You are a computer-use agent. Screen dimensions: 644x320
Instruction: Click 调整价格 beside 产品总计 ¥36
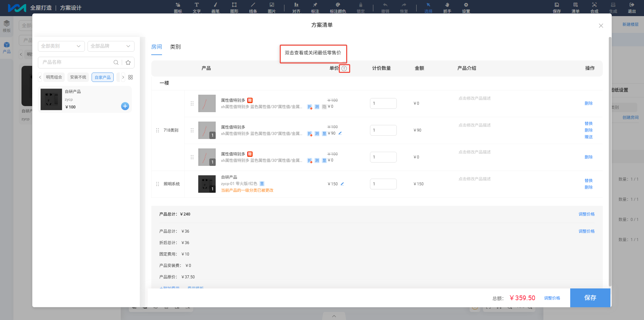tap(587, 231)
